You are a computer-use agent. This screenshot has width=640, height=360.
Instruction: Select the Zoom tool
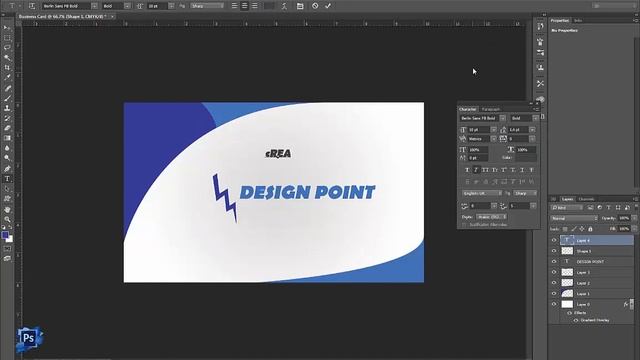pyautogui.click(x=7, y=220)
